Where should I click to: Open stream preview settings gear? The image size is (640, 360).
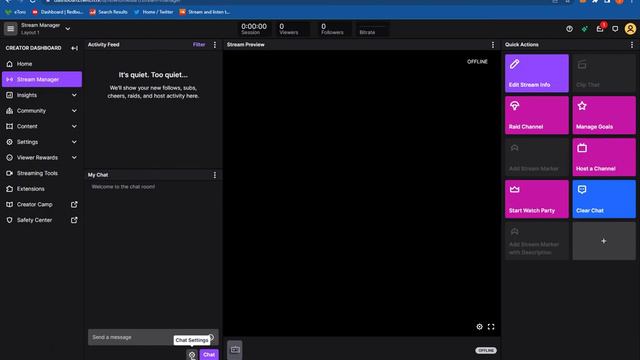pyautogui.click(x=480, y=327)
